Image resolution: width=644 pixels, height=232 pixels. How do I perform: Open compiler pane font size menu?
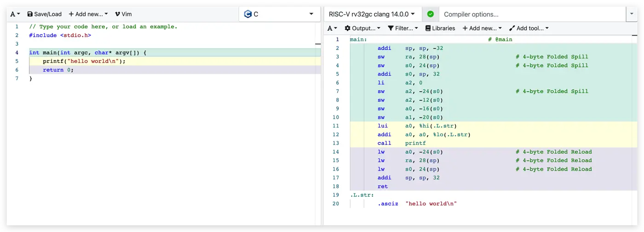point(332,29)
